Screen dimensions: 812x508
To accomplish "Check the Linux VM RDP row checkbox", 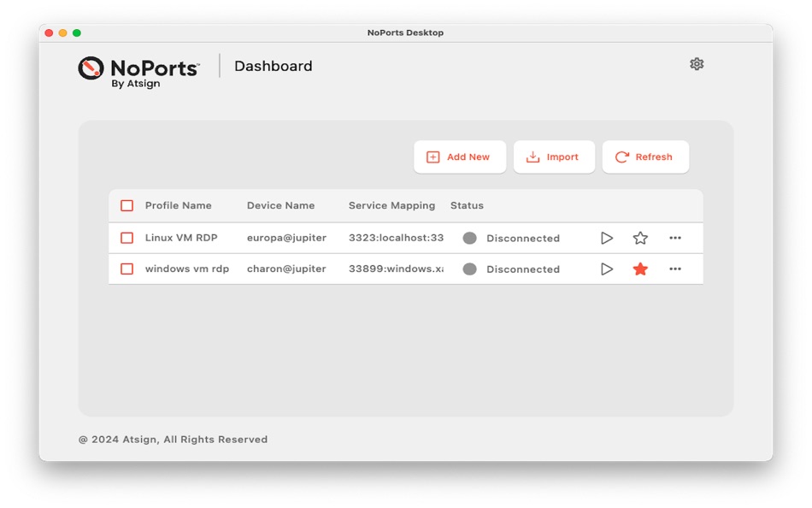I will tap(127, 238).
